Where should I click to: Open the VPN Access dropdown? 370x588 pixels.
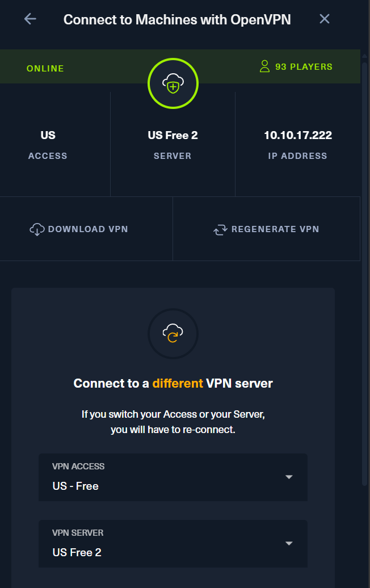coord(173,477)
